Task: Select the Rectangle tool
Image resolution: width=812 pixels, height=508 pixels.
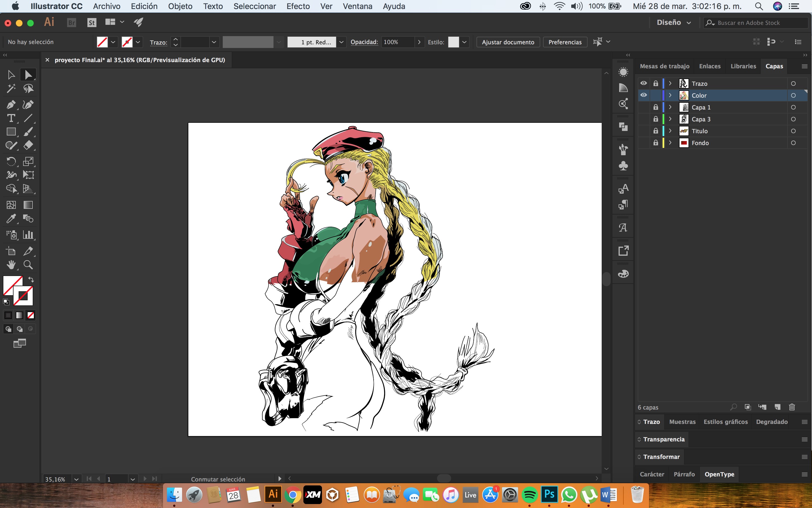Action: (x=11, y=132)
